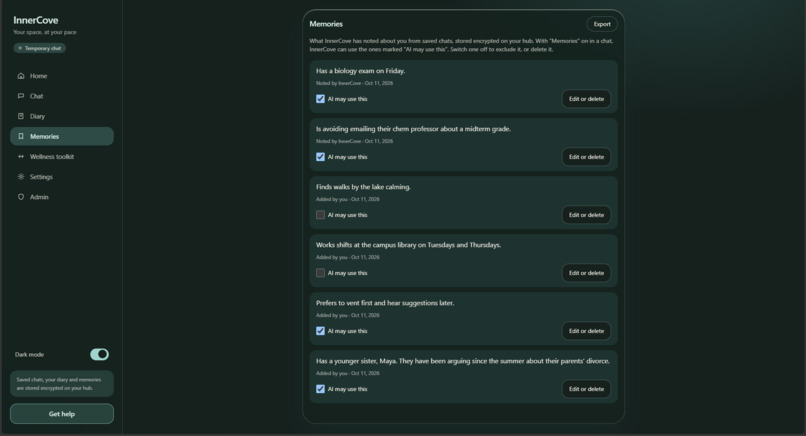The image size is (806, 436).
Task: Open the Admin page label
Action: (x=39, y=197)
